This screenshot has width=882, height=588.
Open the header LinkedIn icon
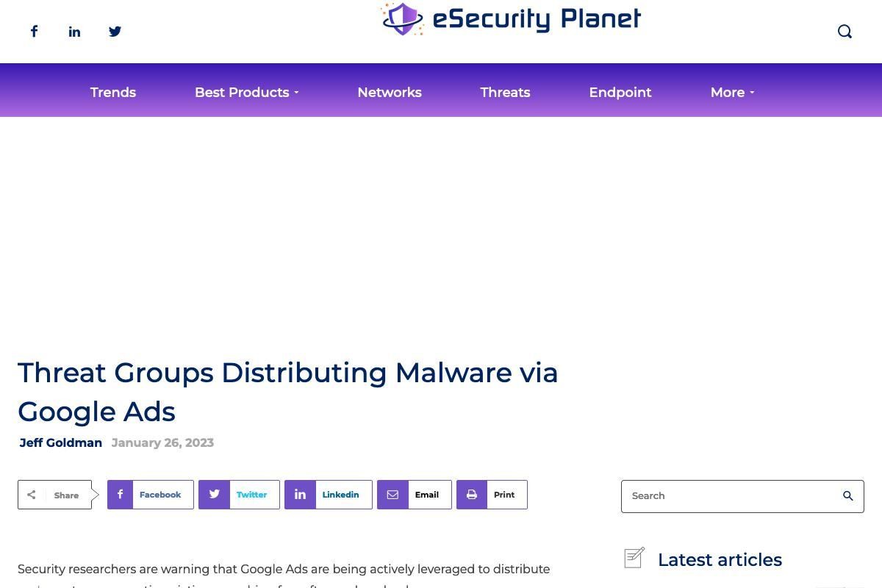coord(74,31)
